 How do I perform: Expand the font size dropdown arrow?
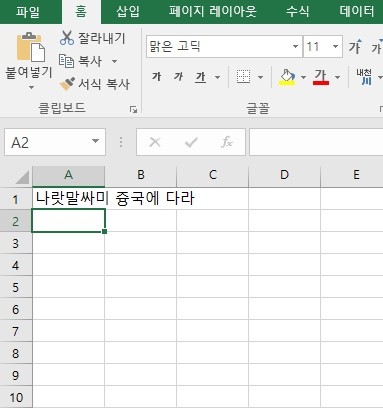click(335, 47)
